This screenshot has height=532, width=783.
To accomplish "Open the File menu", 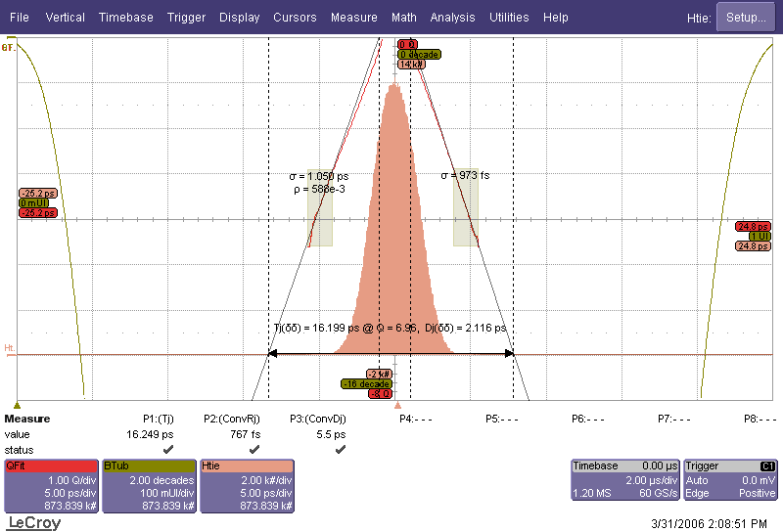I will [x=20, y=18].
